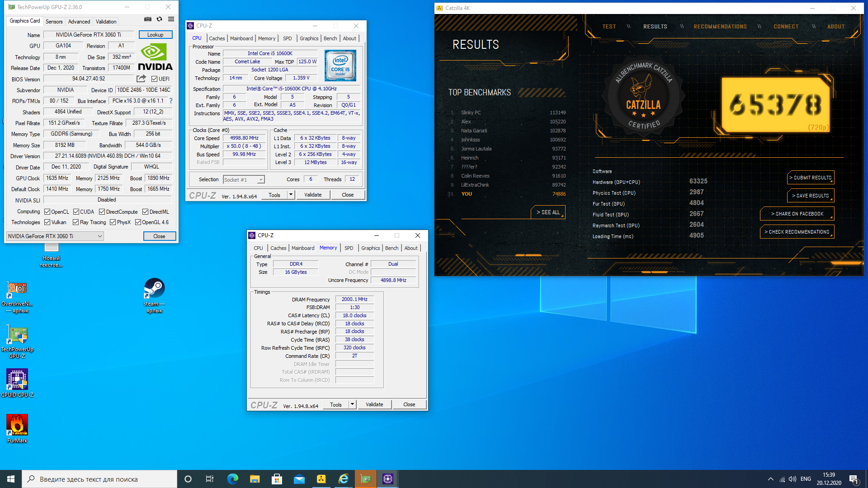Open Internet Explorer from taskbar
The height and width of the screenshot is (488, 868).
343,479
